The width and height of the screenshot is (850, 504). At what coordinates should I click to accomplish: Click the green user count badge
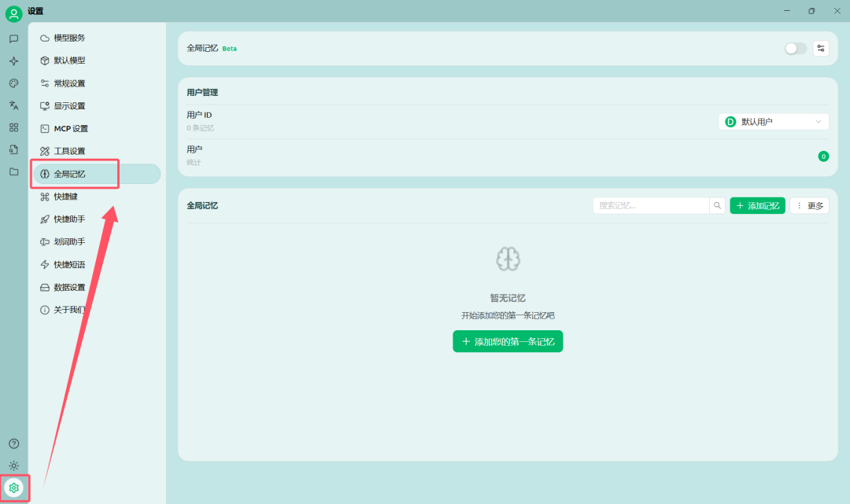823,156
